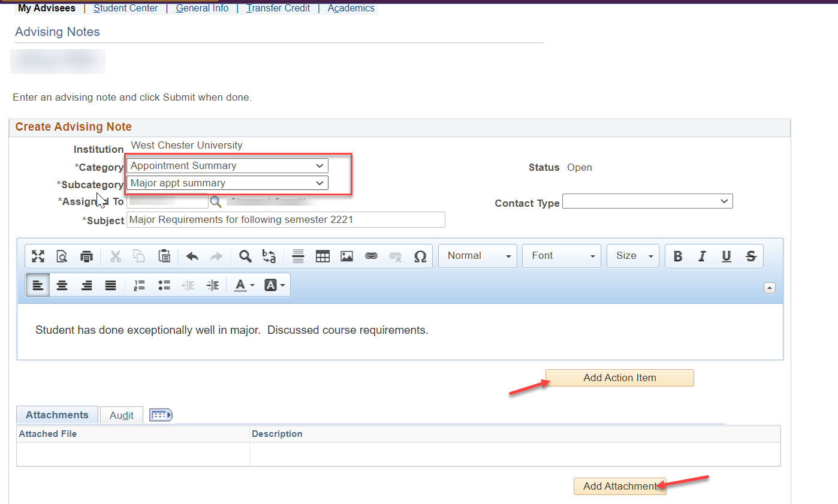
Task: Toggle underline formatting
Action: point(726,256)
